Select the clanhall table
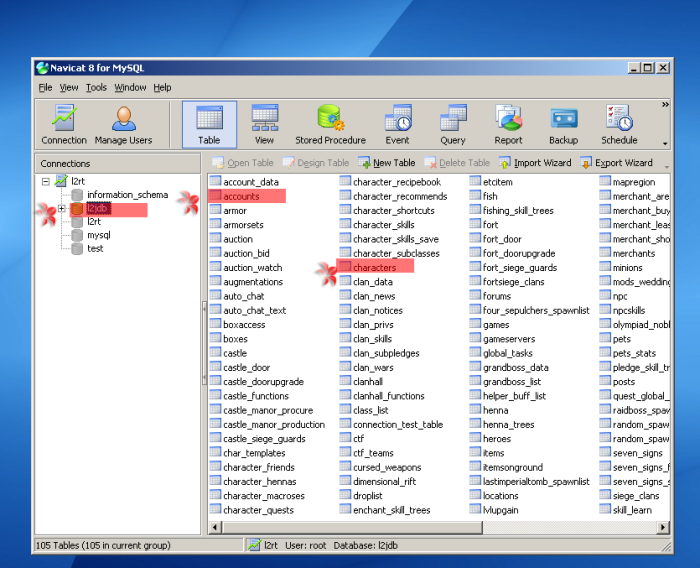This screenshot has width=700, height=568. tap(361, 382)
